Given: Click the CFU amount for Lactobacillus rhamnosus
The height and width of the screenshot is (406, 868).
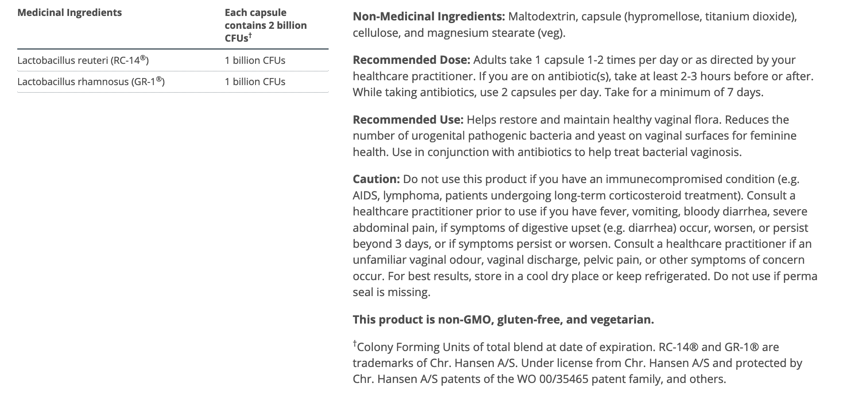Looking at the screenshot, I should 255,82.
